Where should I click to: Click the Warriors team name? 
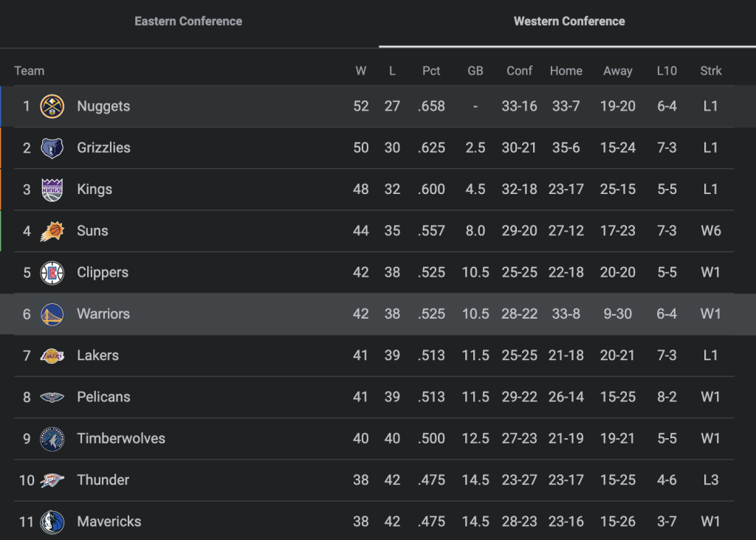coord(103,314)
